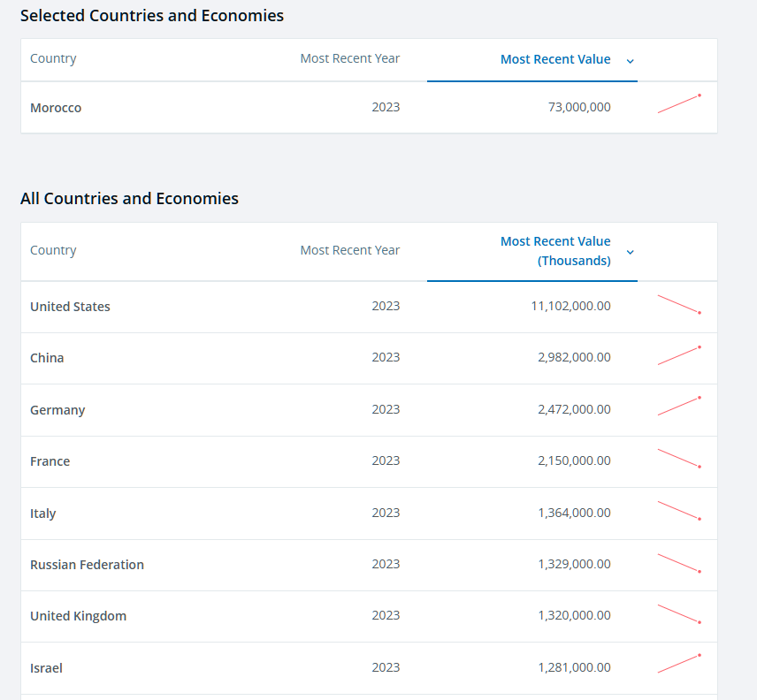
Task: Open United States trend sparkline
Action: tap(678, 304)
